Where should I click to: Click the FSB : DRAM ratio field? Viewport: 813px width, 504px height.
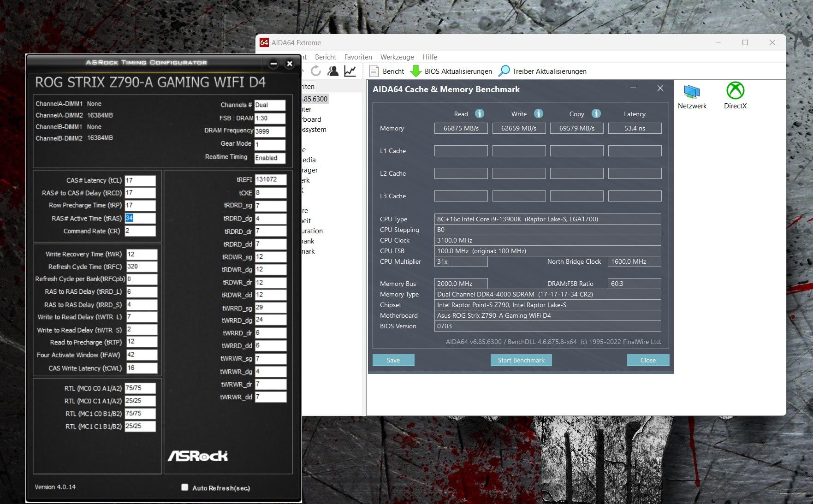tap(270, 118)
